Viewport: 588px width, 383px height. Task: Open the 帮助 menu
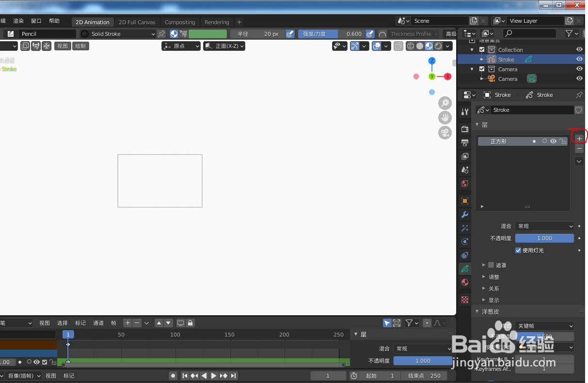(54, 21)
